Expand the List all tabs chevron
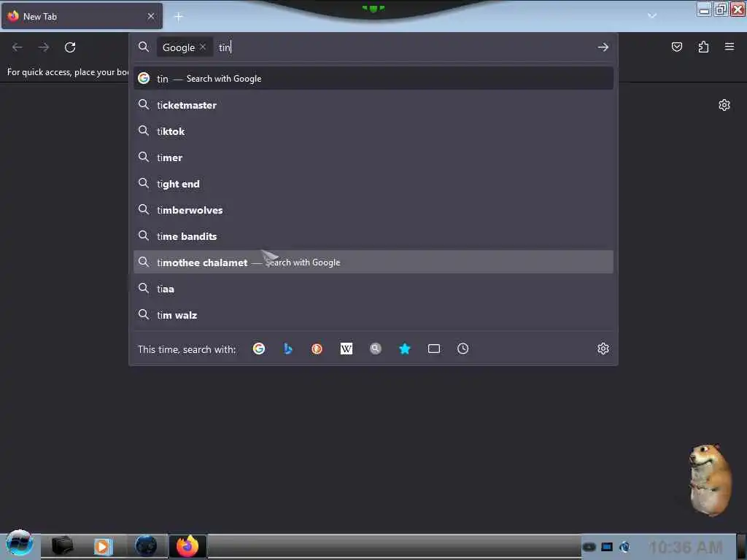 click(x=651, y=16)
